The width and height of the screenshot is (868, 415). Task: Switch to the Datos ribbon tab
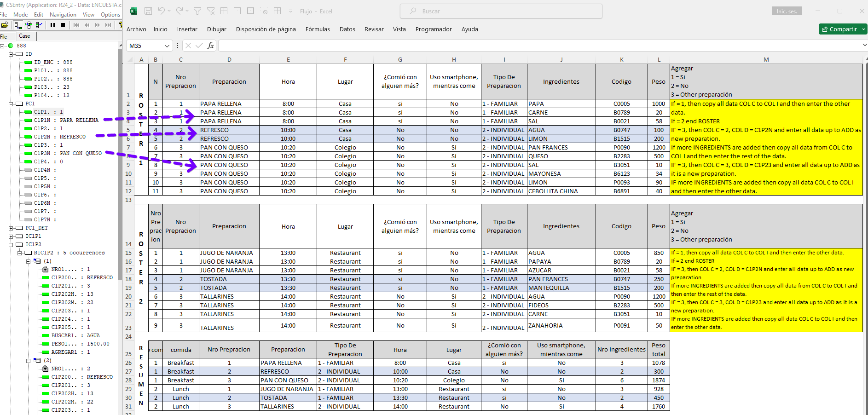pyautogui.click(x=347, y=29)
